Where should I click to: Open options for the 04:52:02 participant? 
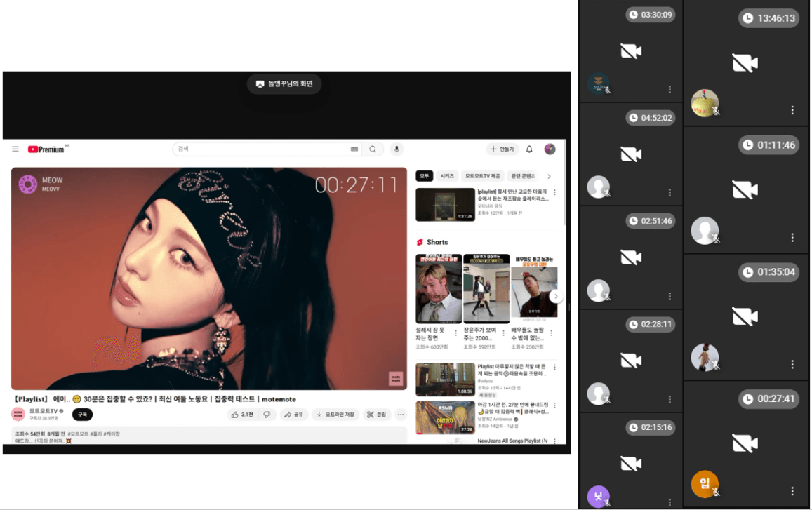tap(670, 193)
